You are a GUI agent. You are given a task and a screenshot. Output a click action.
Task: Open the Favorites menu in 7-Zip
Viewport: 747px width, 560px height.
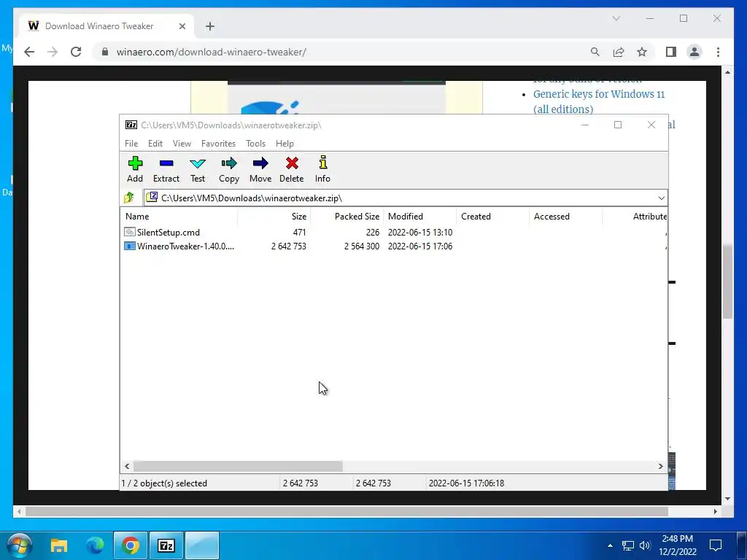pyautogui.click(x=218, y=144)
